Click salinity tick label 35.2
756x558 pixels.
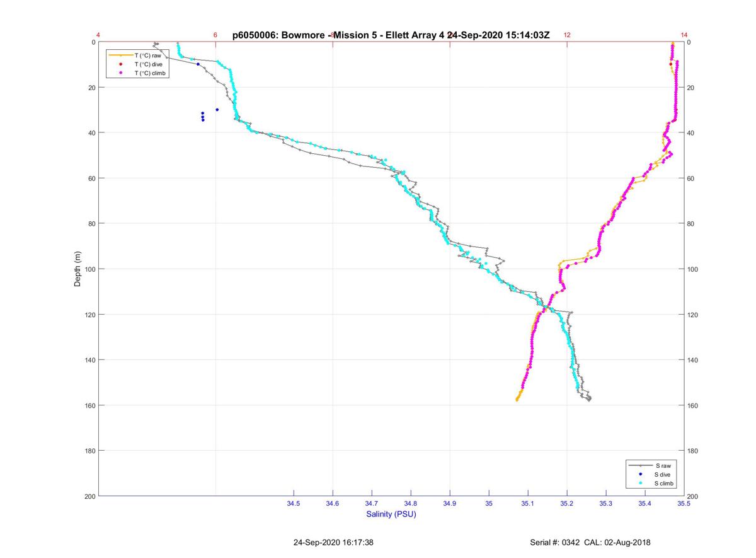pos(567,504)
